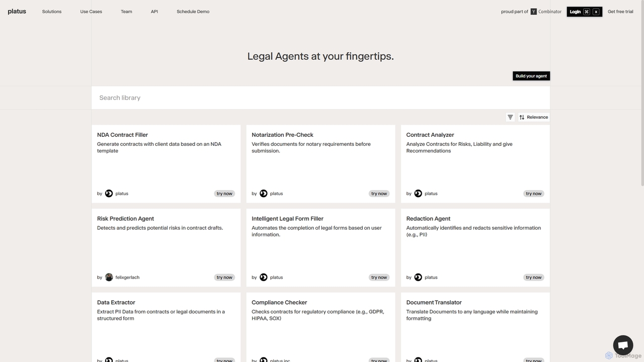The height and width of the screenshot is (362, 644).
Task: Open the filter icon next to Relevance
Action: click(510, 117)
